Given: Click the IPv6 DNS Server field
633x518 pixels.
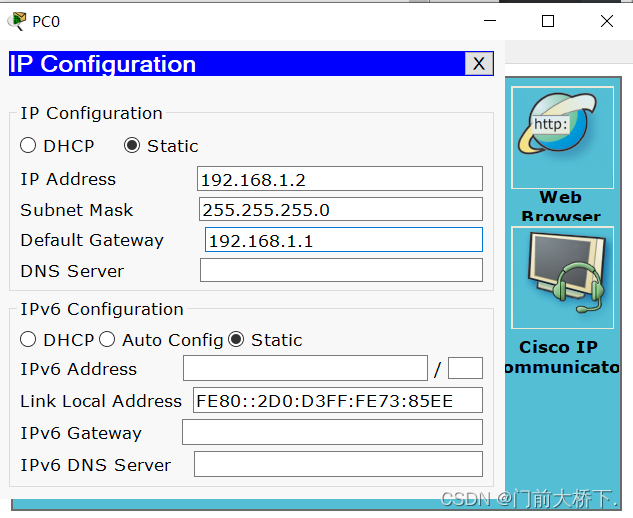Looking at the screenshot, I should point(338,464).
